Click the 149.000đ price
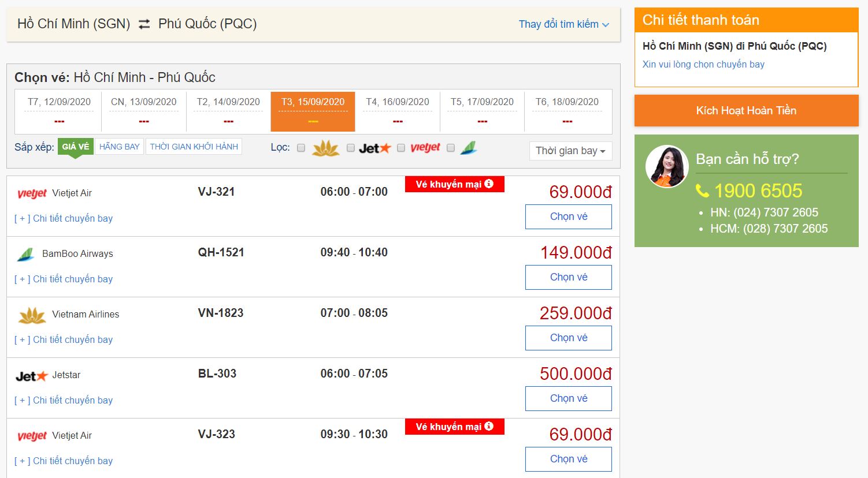868x478 pixels. (x=576, y=252)
